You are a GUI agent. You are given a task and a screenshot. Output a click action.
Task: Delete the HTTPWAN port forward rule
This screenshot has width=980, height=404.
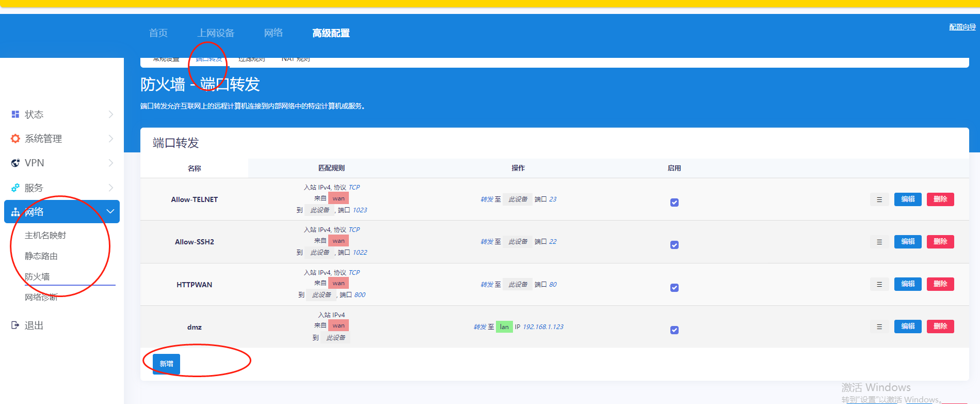point(940,284)
